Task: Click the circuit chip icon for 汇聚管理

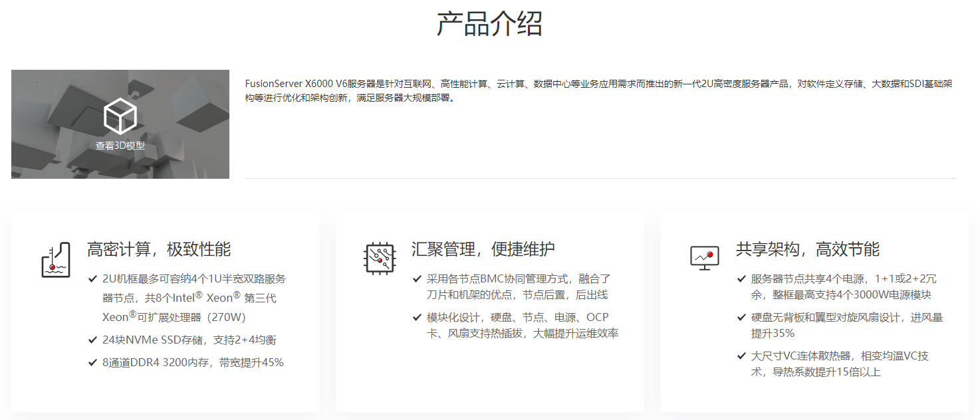Action: (380, 258)
